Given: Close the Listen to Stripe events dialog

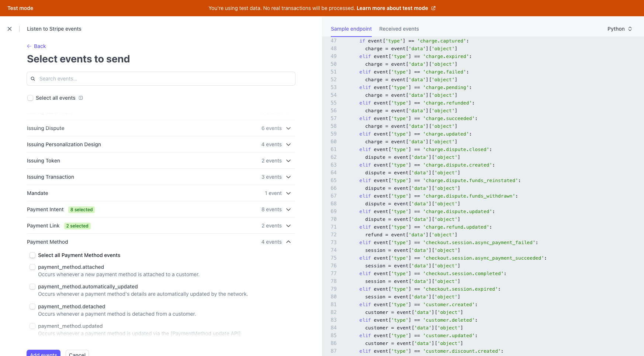Looking at the screenshot, I should (x=10, y=29).
